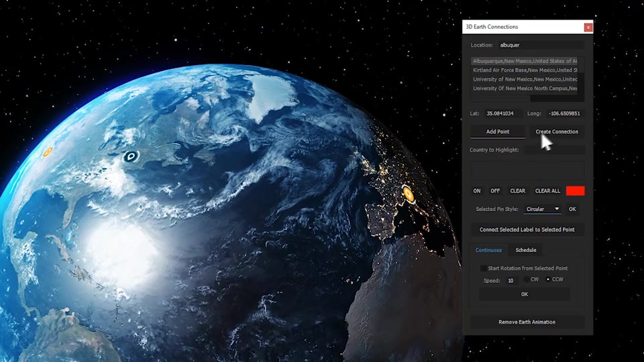This screenshot has height=362, width=644.
Task: Click the Long value field
Action: (x=565, y=113)
